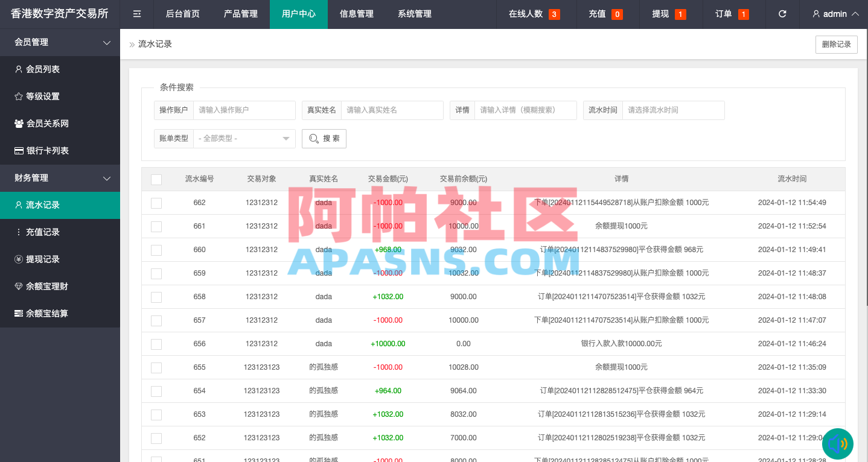
Task: Open the hamburger menu icon
Action: pos(136,14)
